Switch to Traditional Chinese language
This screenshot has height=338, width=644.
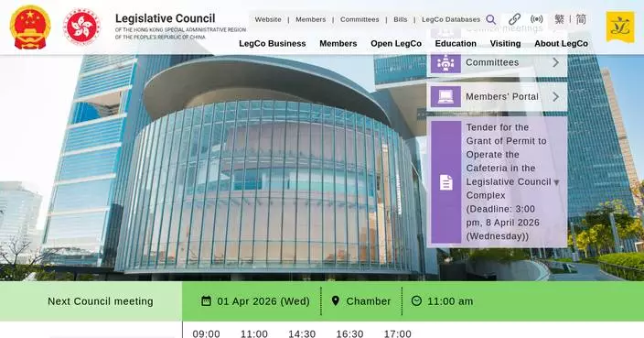[x=560, y=19]
